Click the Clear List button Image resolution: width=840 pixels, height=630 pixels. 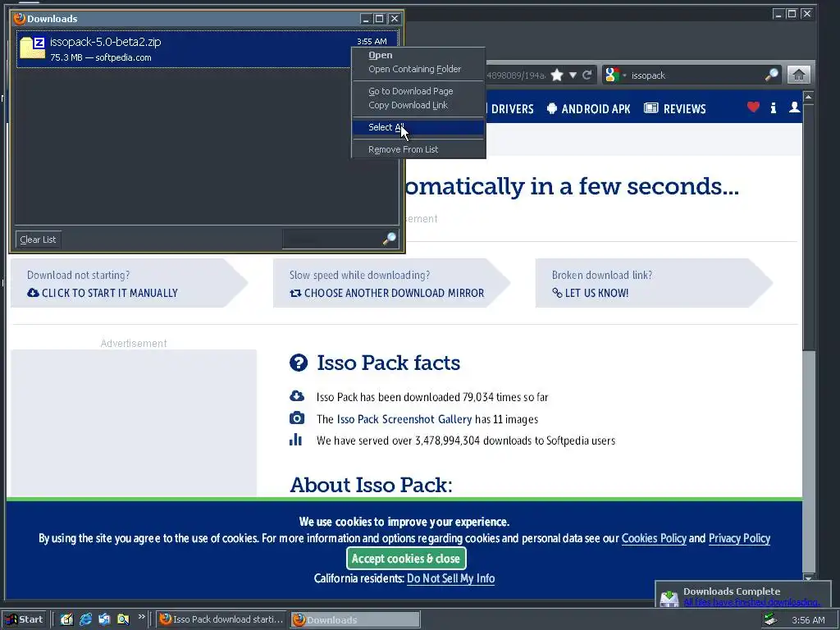[38, 240]
